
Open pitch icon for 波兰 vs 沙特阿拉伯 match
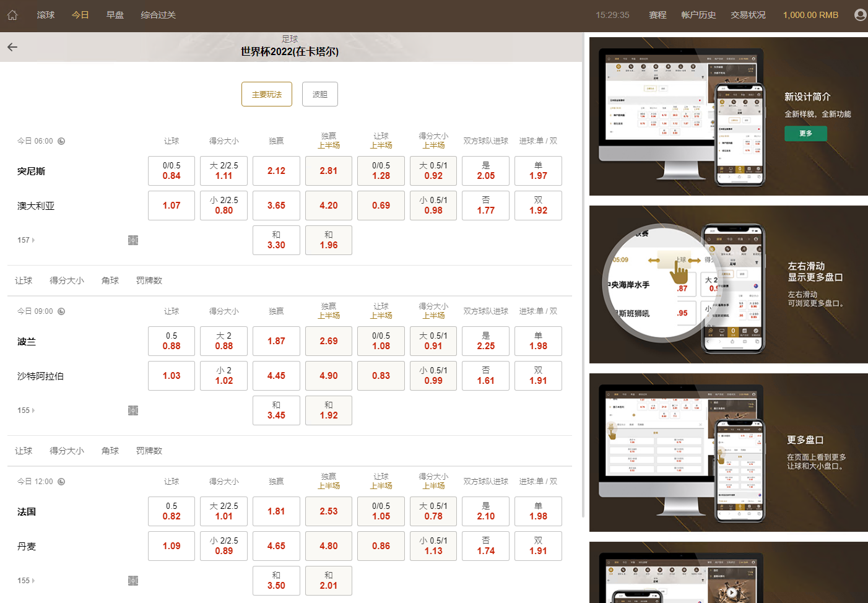[133, 410]
